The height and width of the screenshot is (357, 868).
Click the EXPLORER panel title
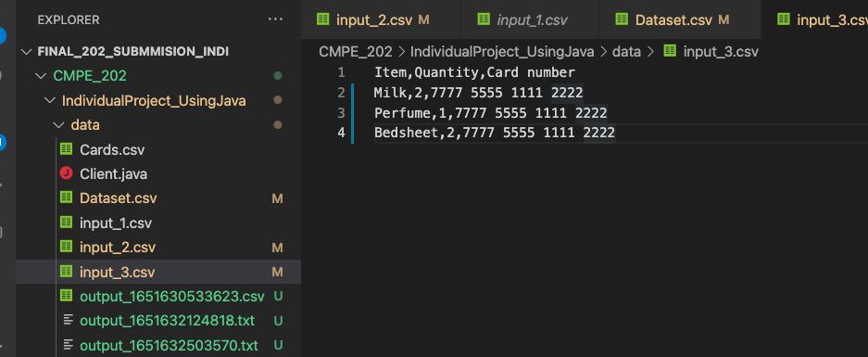point(69,20)
